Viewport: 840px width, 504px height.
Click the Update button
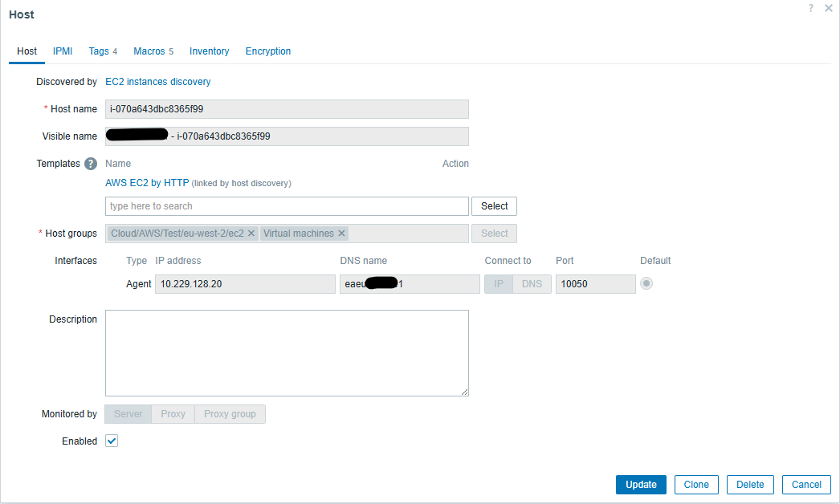pyautogui.click(x=641, y=485)
